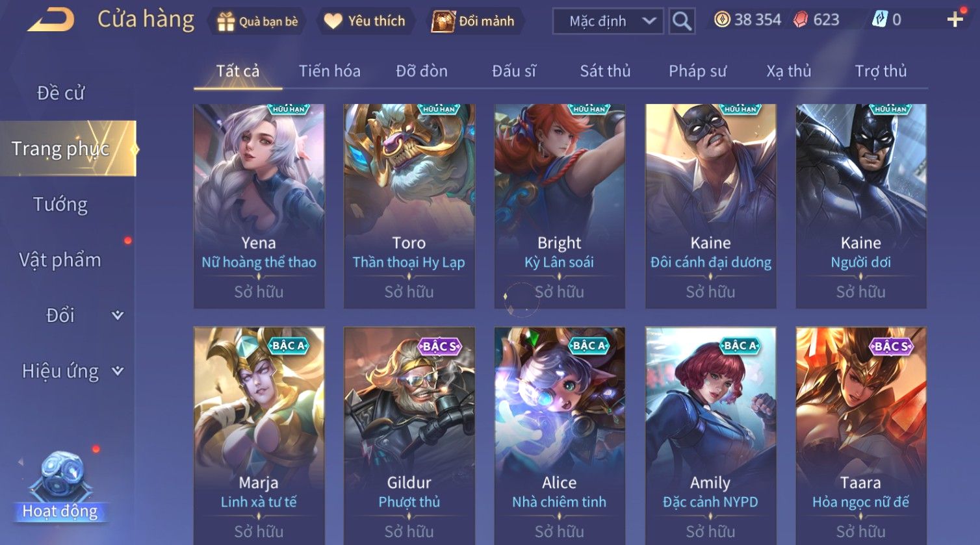Image resolution: width=980 pixels, height=545 pixels.
Task: Select Kaine Người dơi skin card
Action: [861, 206]
